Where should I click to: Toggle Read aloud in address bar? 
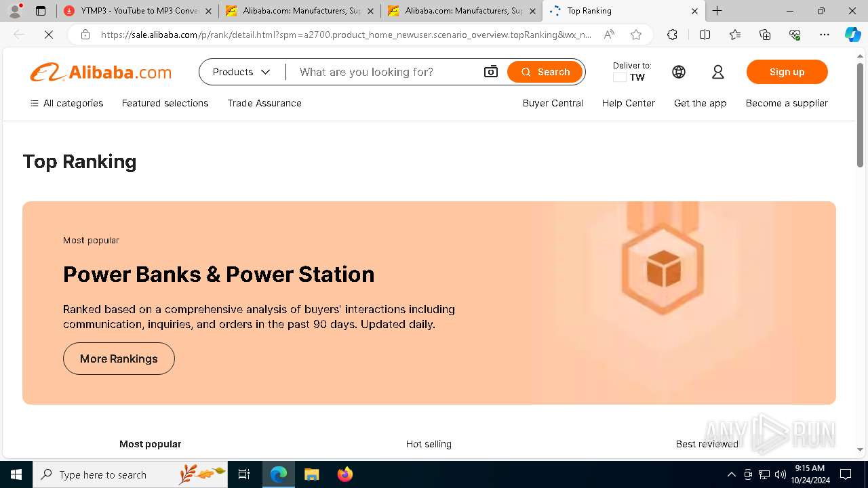(609, 35)
